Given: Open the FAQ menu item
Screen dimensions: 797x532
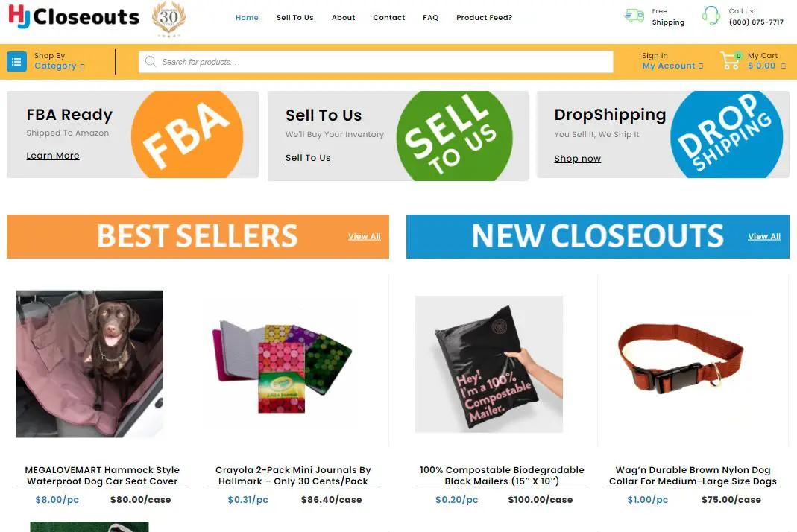Looking at the screenshot, I should [430, 18].
